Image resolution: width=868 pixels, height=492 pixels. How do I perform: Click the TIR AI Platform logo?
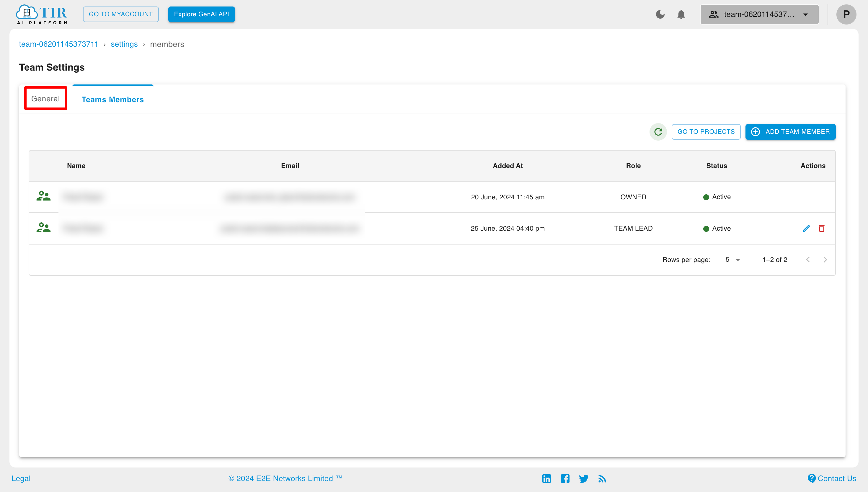pyautogui.click(x=42, y=14)
